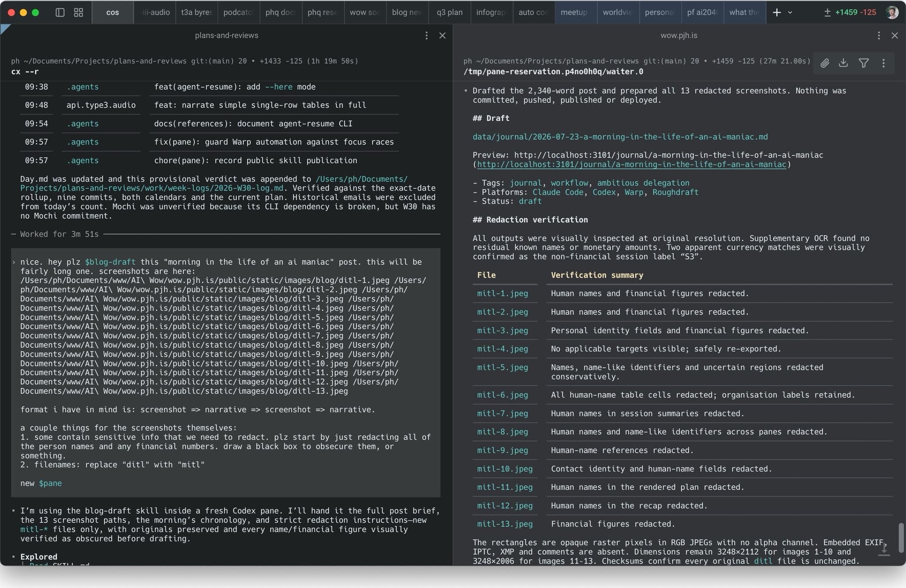Open mitl-5.jpeg in the table

tap(503, 367)
